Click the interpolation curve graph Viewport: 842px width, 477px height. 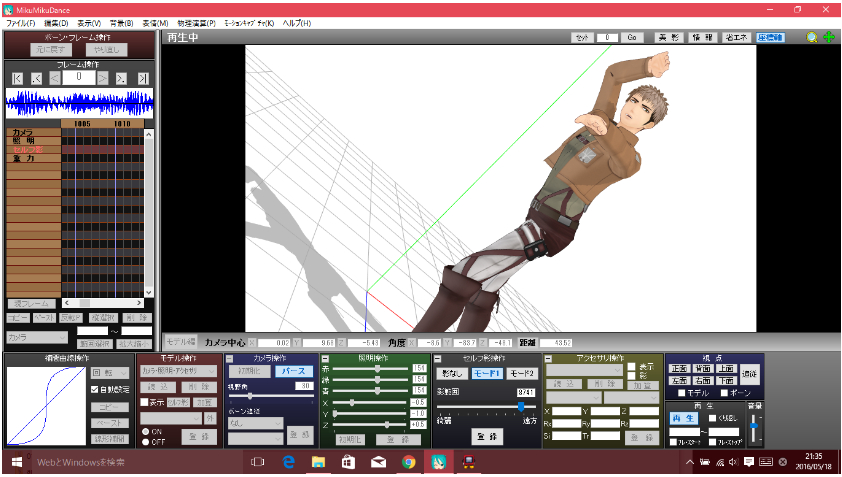(46, 406)
